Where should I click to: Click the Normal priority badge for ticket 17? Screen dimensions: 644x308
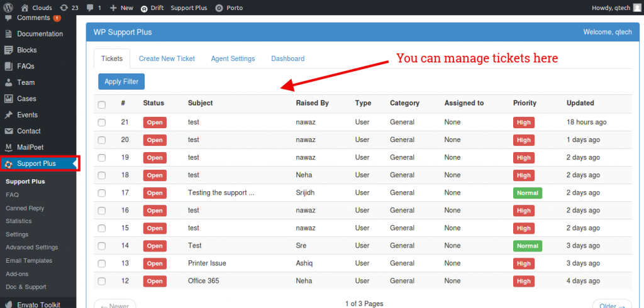(528, 193)
